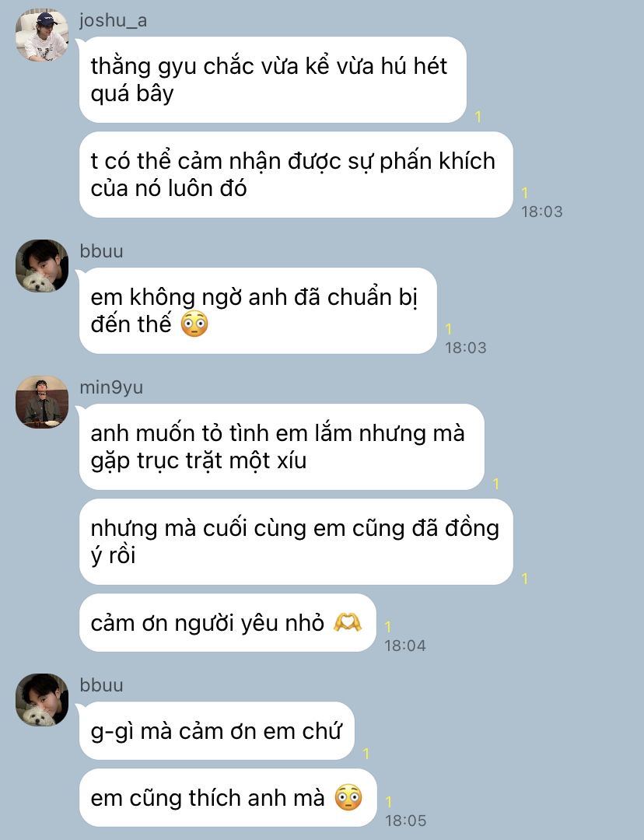Select message 't có thể cảm nhận được'
The height and width of the screenshot is (840, 644).
pyautogui.click(x=296, y=175)
